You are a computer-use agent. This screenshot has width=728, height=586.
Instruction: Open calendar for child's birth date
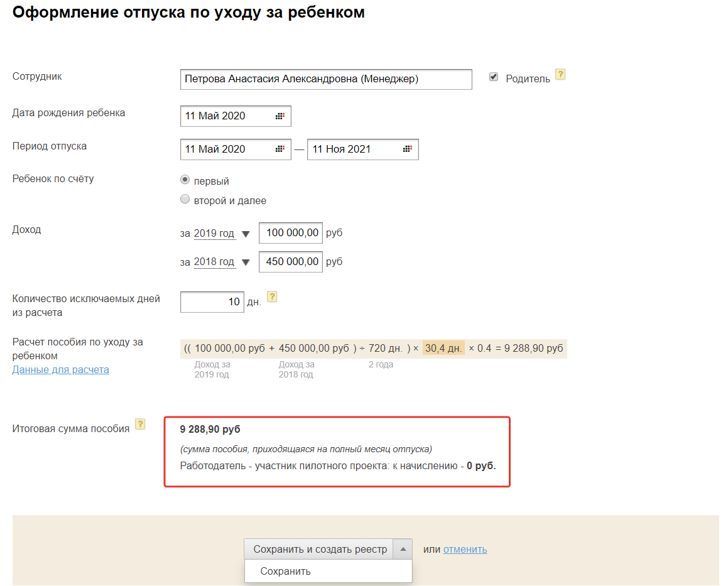click(280, 116)
